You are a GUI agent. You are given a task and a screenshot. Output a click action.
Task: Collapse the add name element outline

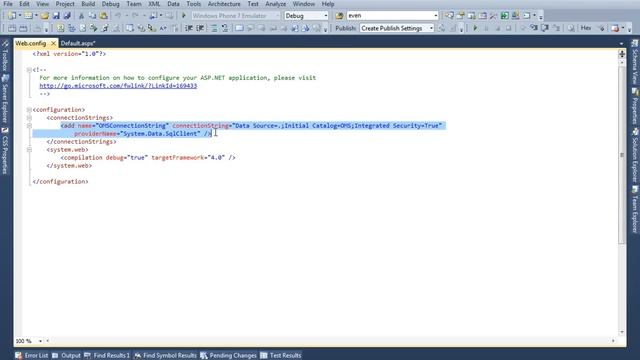[29, 126]
